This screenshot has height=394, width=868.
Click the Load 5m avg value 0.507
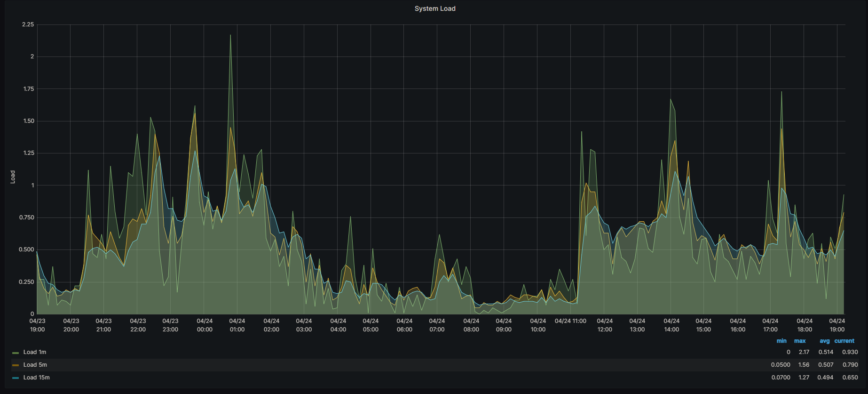[826, 365]
